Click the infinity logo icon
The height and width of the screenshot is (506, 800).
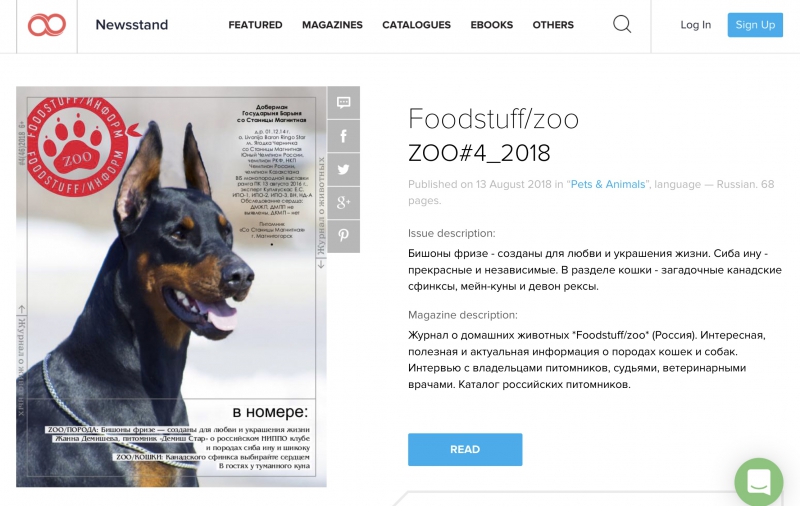[47, 24]
